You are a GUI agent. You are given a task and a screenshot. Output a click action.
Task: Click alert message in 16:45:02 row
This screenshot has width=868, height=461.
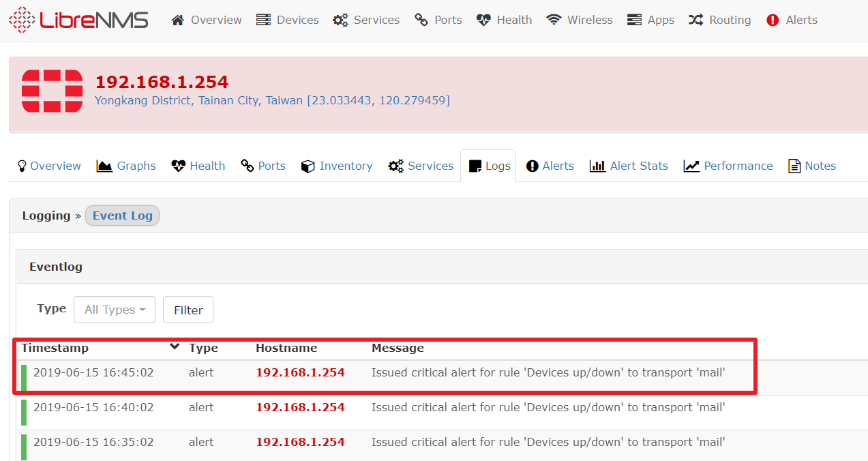(548, 372)
